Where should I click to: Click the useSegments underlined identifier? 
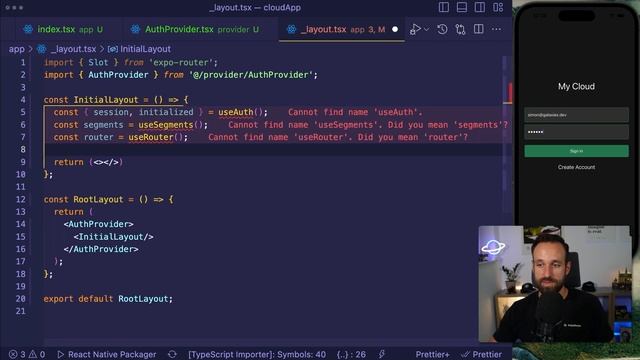click(x=166, y=125)
